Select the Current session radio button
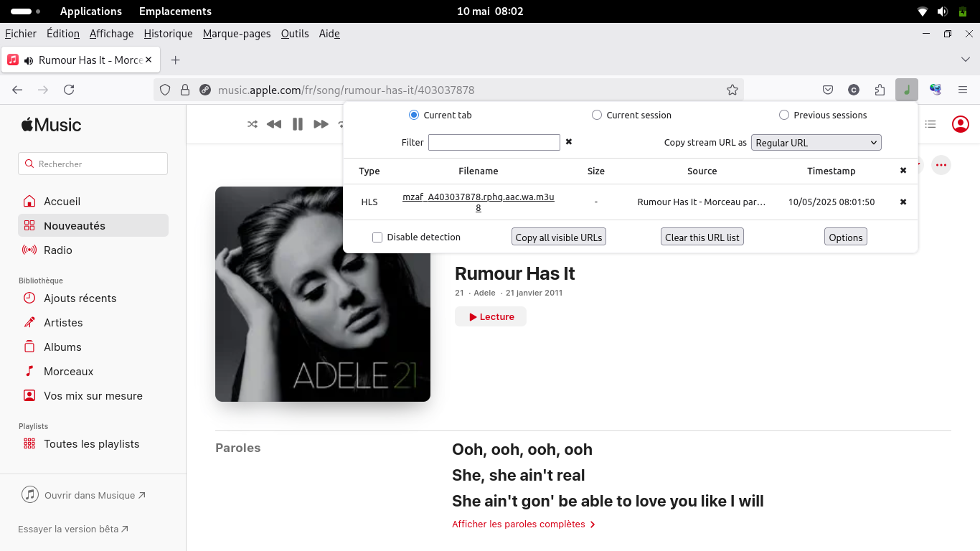The height and width of the screenshot is (551, 980). (x=597, y=115)
